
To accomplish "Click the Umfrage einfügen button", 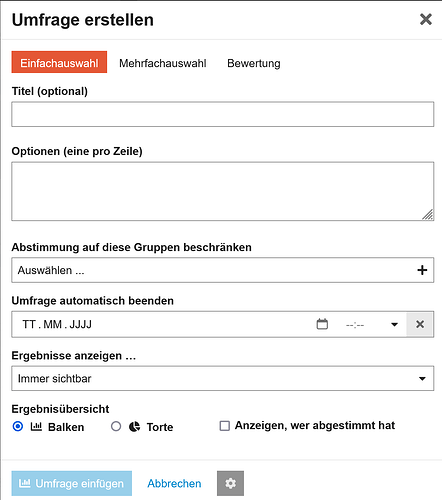I will pos(72,483).
